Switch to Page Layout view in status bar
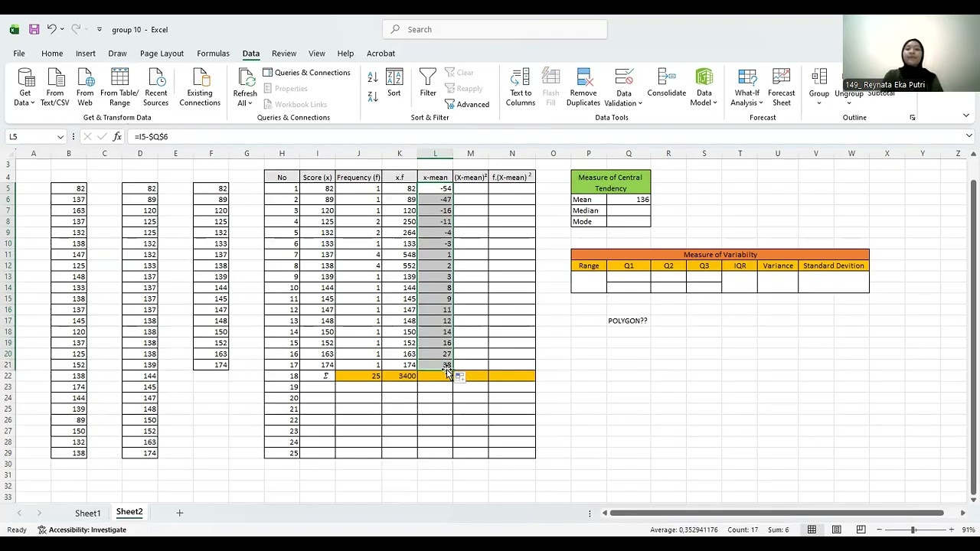The width and height of the screenshot is (980, 551). [x=836, y=530]
